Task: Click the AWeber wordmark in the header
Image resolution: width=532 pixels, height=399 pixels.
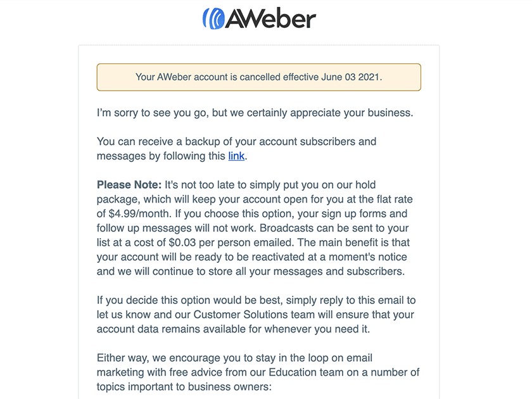Action: point(270,18)
